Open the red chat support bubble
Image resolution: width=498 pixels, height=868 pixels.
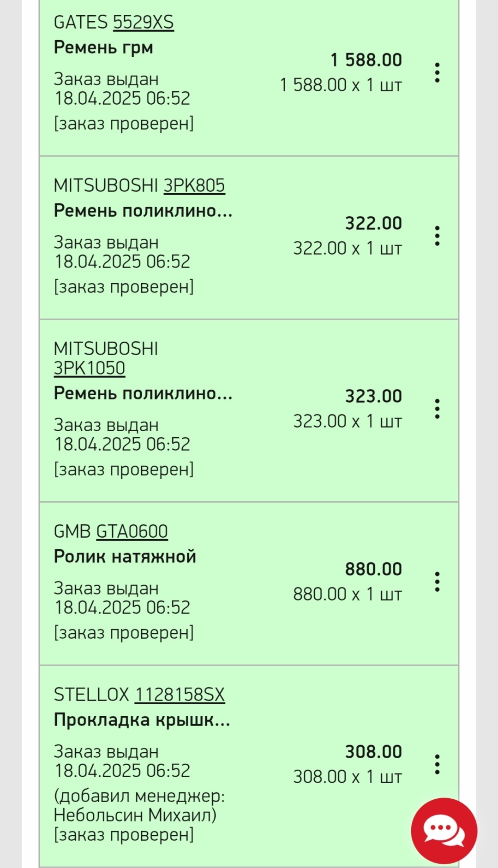[444, 831]
